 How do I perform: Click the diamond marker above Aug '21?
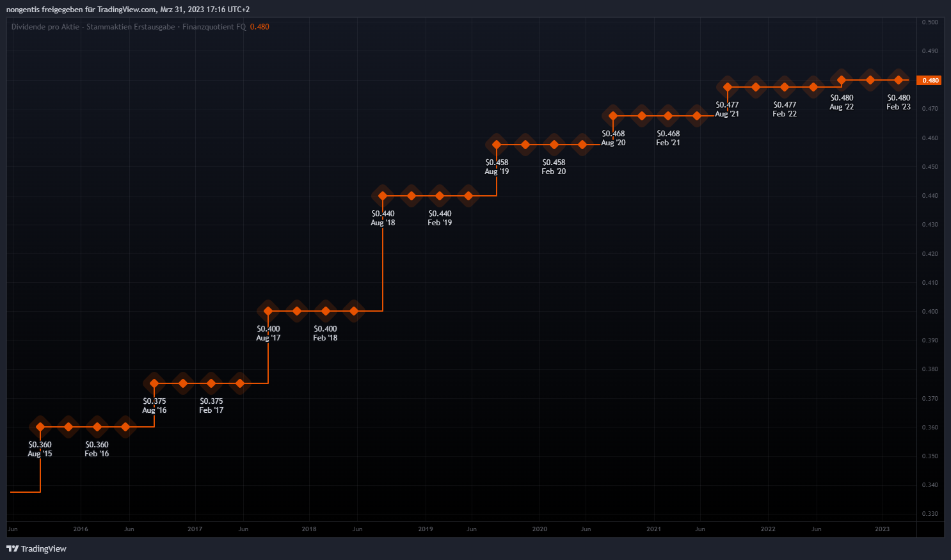(728, 87)
